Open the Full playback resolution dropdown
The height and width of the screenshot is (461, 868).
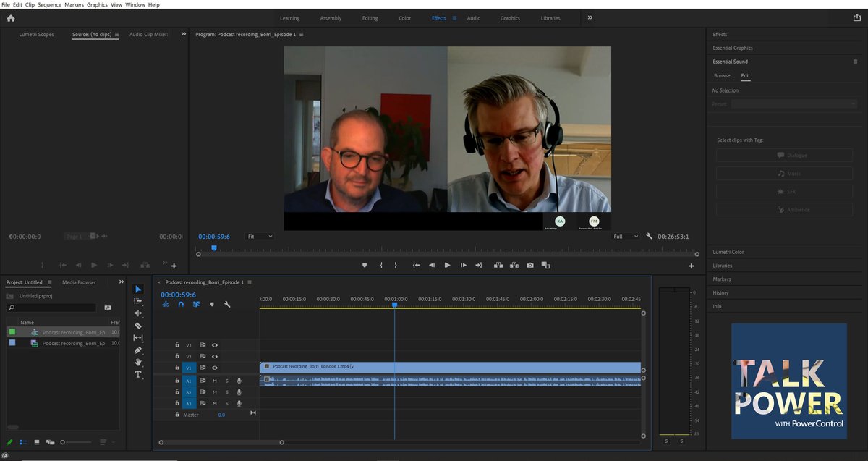626,237
